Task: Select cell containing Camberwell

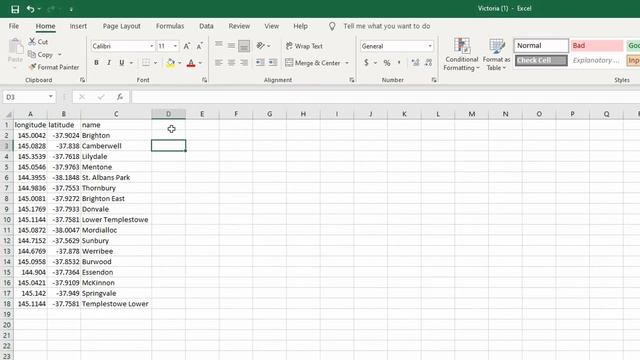Action: [x=116, y=146]
